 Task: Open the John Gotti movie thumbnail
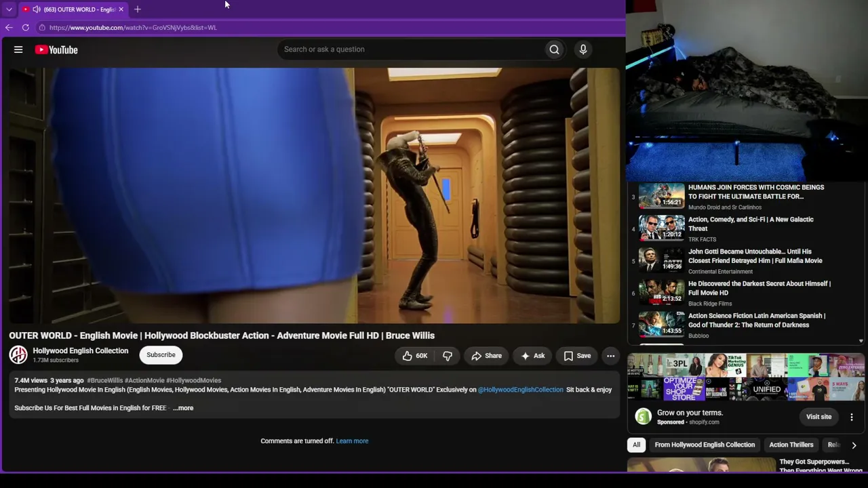point(662,260)
